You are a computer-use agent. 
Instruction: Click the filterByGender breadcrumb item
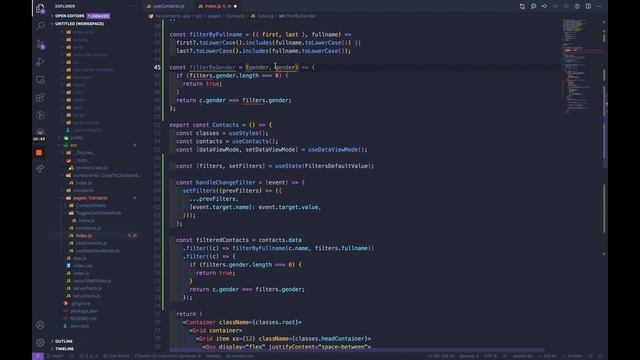point(298,16)
